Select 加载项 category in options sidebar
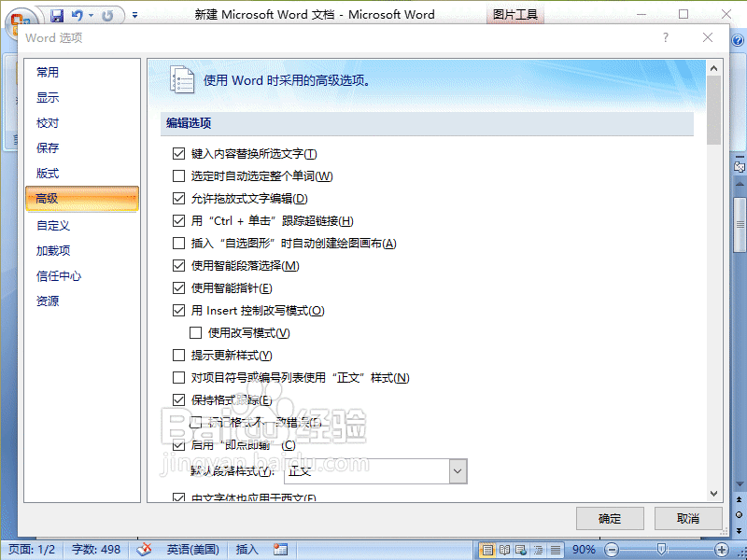This screenshot has width=747, height=560. [x=82, y=250]
